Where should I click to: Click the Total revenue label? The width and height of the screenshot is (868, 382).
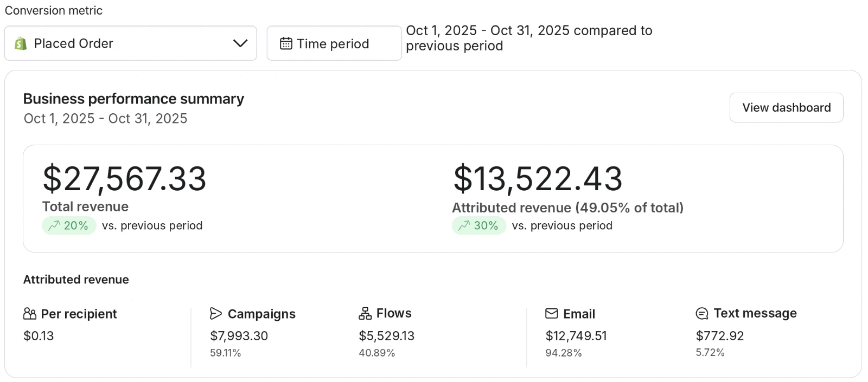tap(85, 206)
